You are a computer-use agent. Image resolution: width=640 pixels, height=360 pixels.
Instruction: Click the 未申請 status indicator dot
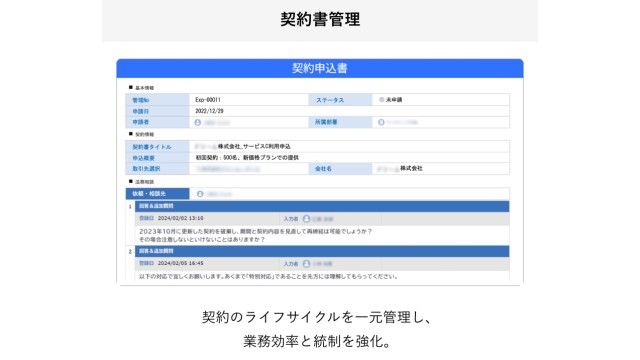tap(382, 100)
